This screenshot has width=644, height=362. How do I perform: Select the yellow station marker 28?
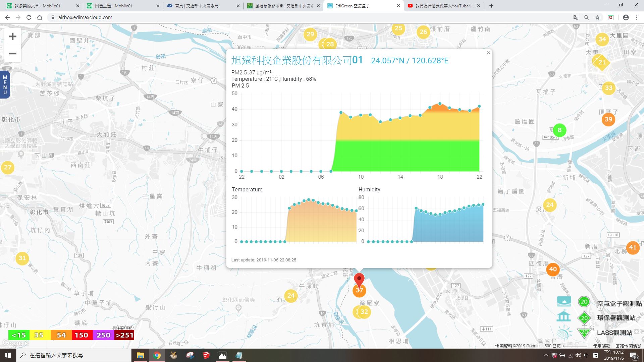330,44
